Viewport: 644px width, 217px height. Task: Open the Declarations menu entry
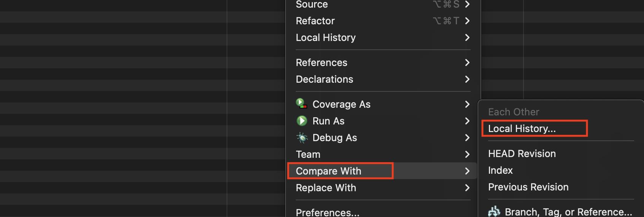click(324, 79)
